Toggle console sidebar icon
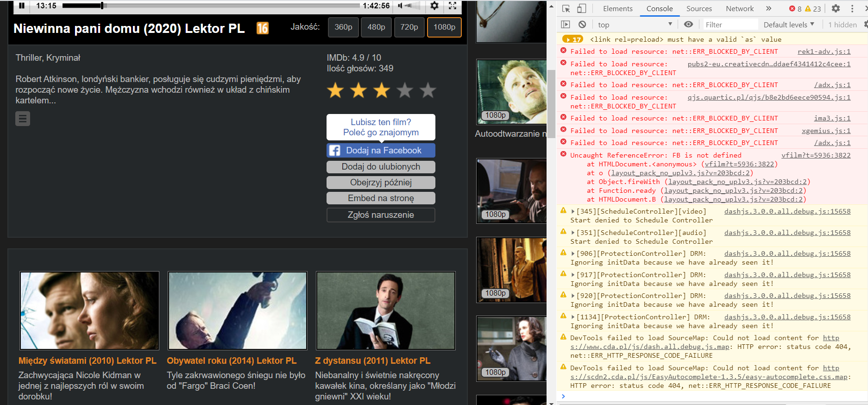Image resolution: width=868 pixels, height=405 pixels. coord(566,25)
